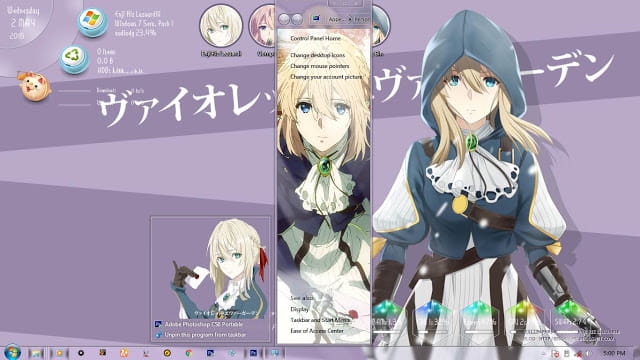Open Ease of Access Center link
The image size is (640, 360).
(317, 331)
